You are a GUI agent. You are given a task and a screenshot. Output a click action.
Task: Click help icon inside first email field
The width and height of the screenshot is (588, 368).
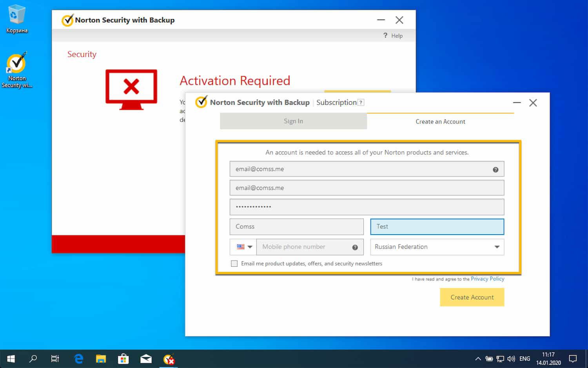[495, 169]
